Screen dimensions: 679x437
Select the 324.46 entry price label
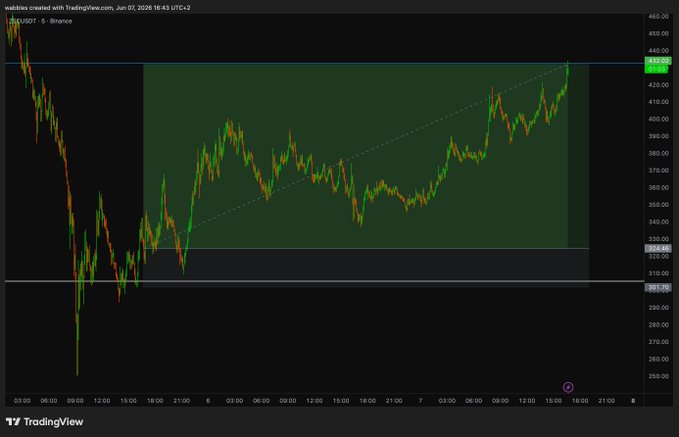click(658, 249)
